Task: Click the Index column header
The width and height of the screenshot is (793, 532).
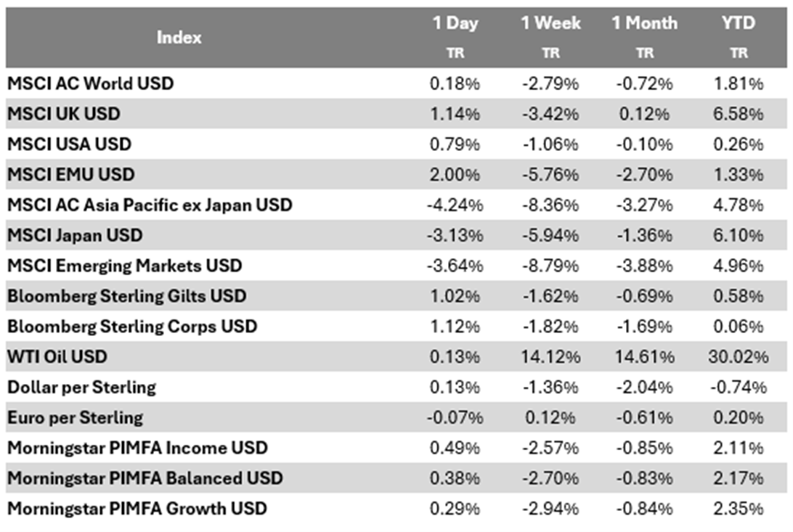Action: pyautogui.click(x=179, y=37)
